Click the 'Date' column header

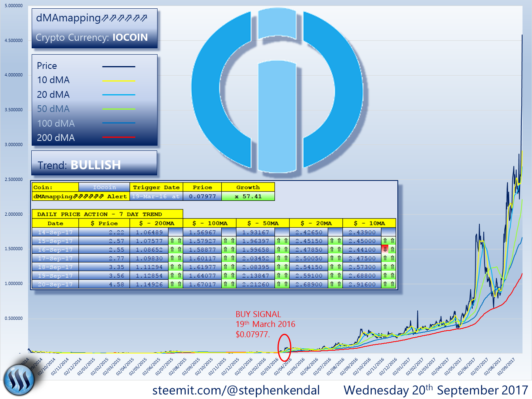pos(55,223)
